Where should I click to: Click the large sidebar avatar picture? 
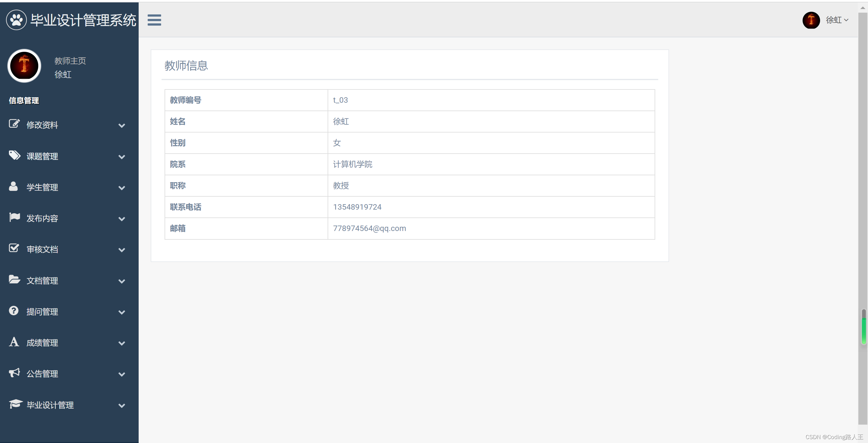24,66
